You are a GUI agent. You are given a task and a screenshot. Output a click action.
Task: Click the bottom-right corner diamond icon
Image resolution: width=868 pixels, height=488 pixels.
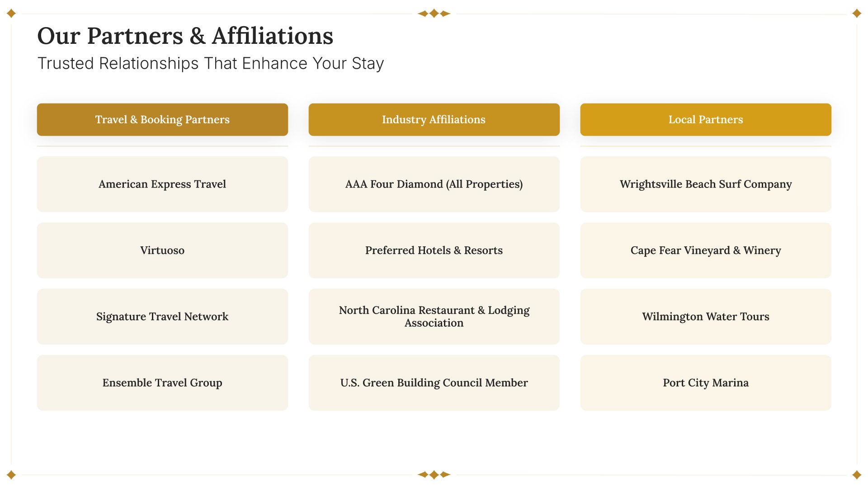(x=856, y=474)
